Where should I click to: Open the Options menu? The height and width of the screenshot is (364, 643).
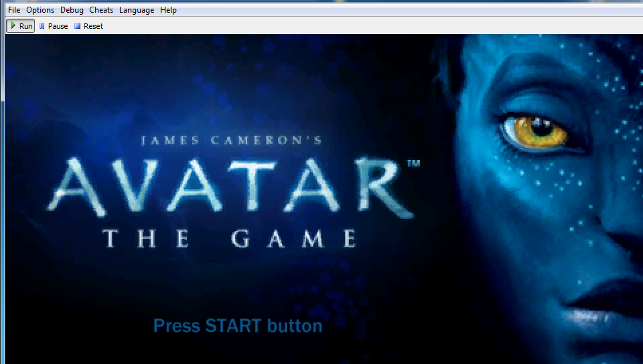pyautogui.click(x=40, y=10)
